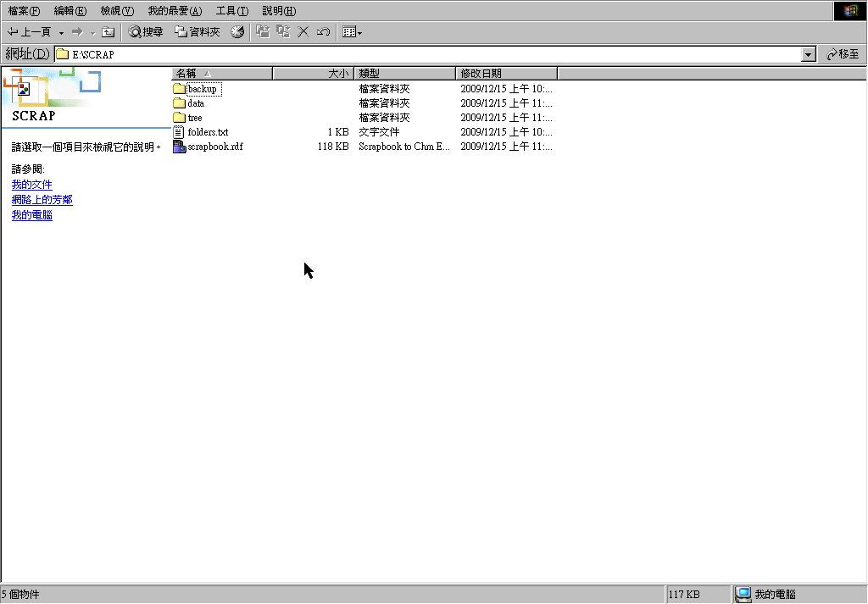Open the views dropdown button
This screenshot has width=868, height=604.
[x=352, y=32]
